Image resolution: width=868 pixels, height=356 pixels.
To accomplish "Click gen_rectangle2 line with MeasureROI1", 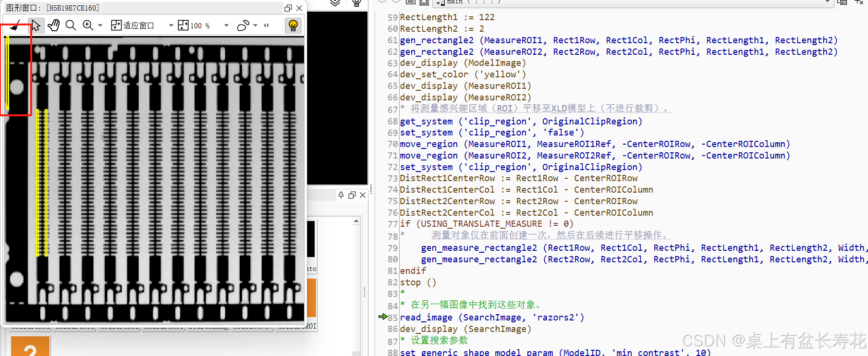I will 619,40.
